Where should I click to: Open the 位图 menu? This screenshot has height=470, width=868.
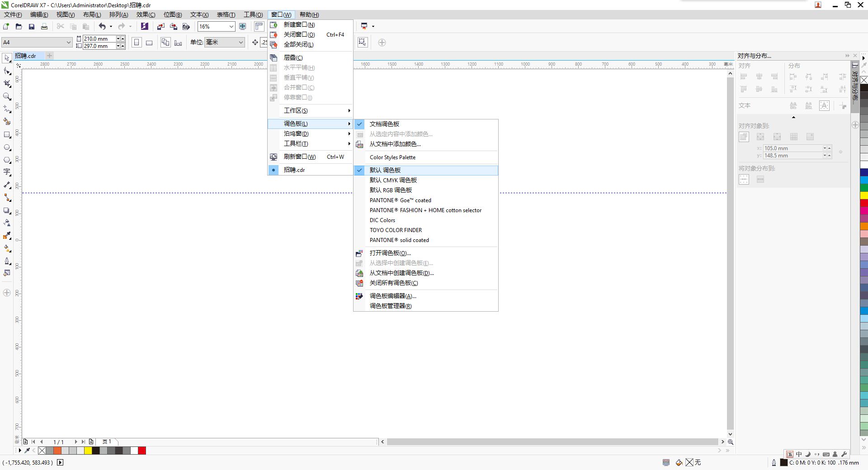[x=173, y=14]
